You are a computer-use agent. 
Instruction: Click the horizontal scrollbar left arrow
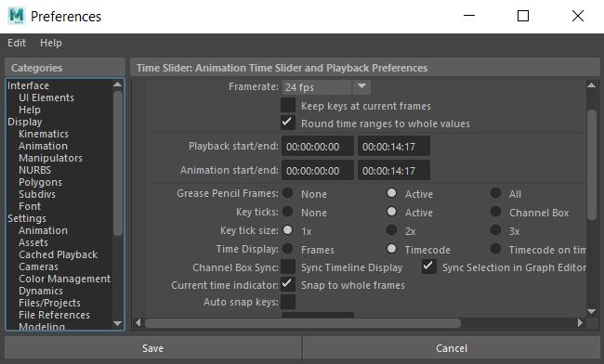click(x=138, y=322)
